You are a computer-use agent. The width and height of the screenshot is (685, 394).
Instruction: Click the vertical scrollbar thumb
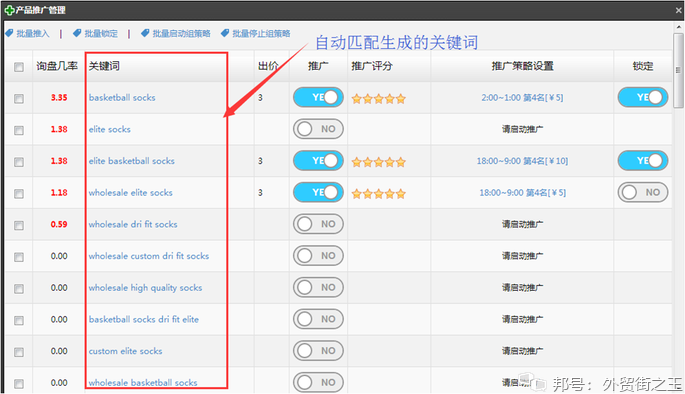tap(678, 70)
